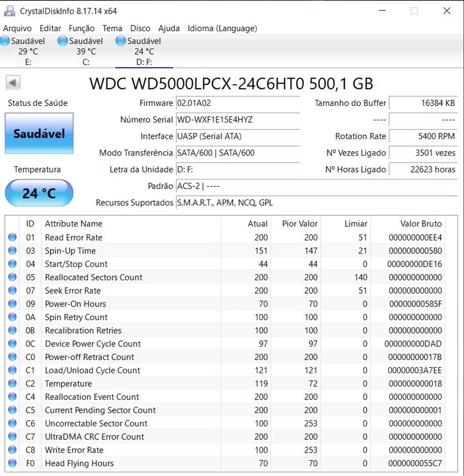464x476 pixels.
Task: Click the Firmware field 02.01A02
Action: [x=238, y=103]
